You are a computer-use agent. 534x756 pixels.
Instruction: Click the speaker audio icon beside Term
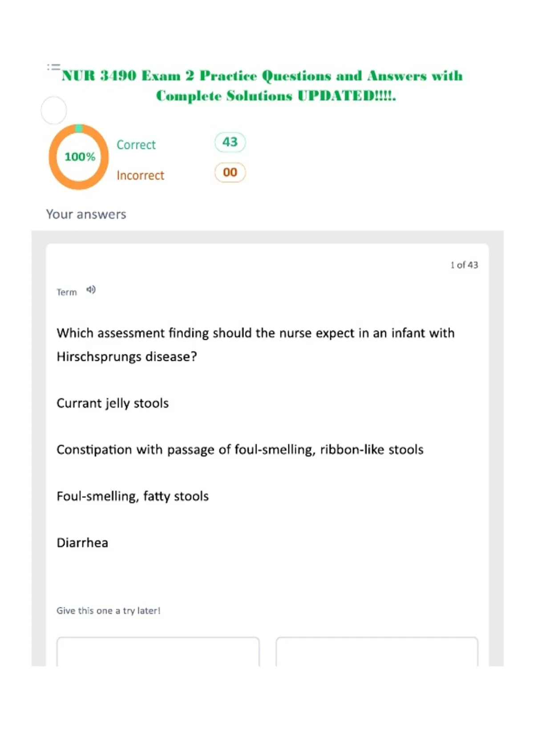[x=91, y=290]
